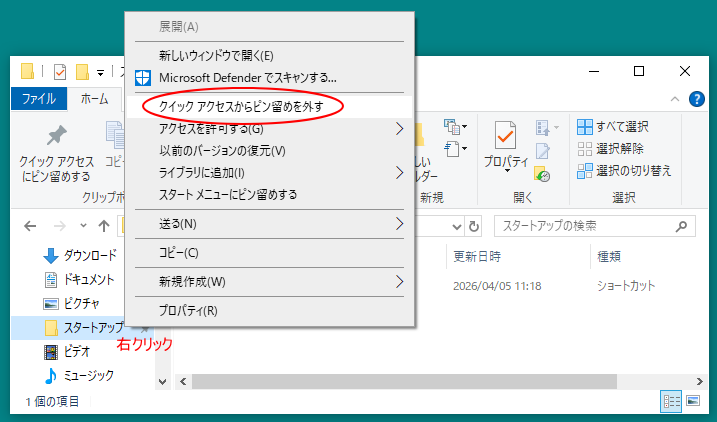
Task: Expand the Open button dropdown in ribbon
Action: (556, 128)
